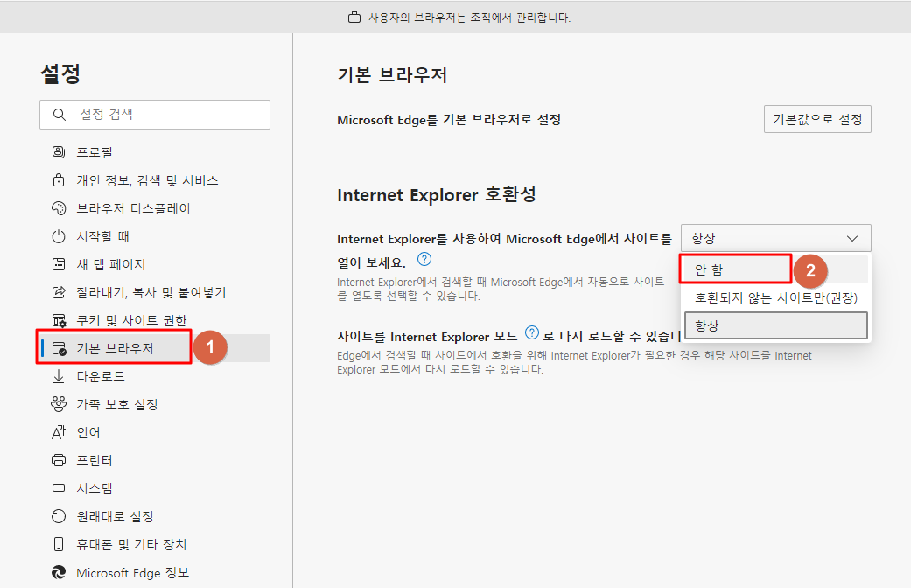Click the language icon beside 언어
Image resolution: width=911 pixels, height=588 pixels.
tap(59, 432)
